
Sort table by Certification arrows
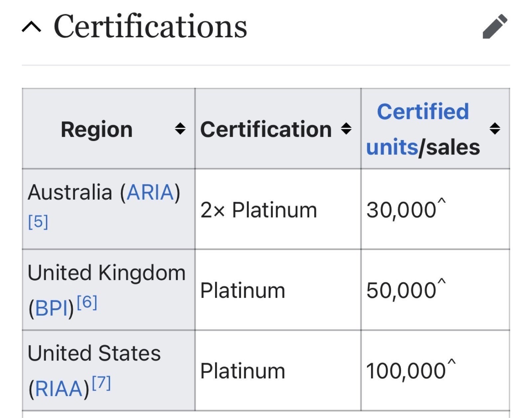point(346,129)
